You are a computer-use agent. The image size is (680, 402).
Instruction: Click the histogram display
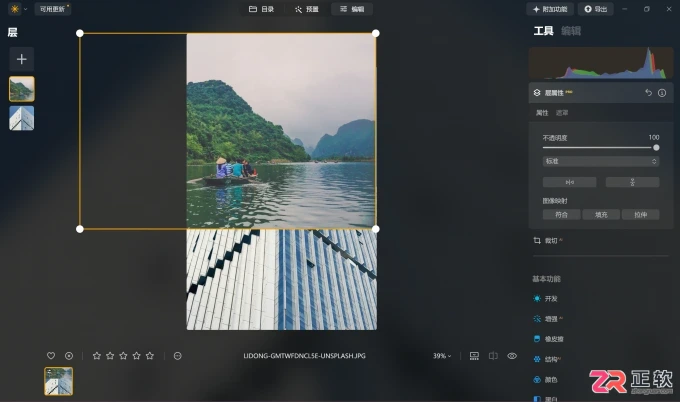(601, 63)
